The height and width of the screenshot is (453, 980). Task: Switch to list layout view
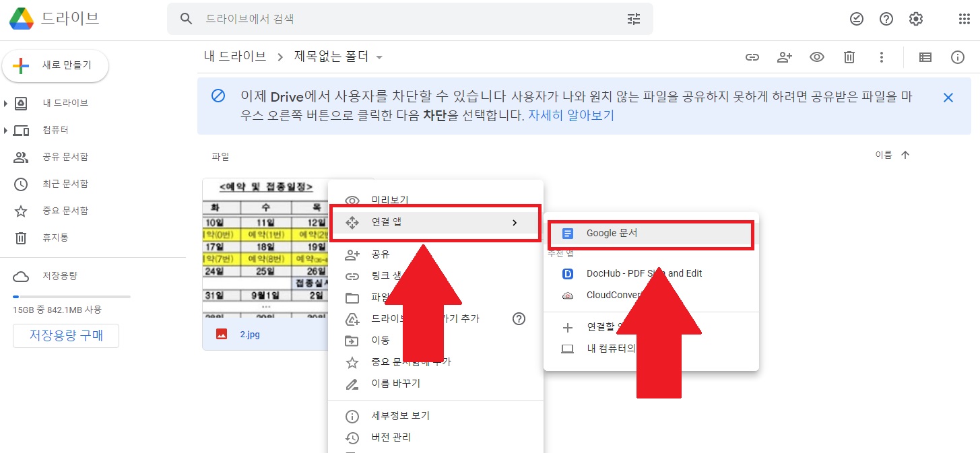[925, 57]
